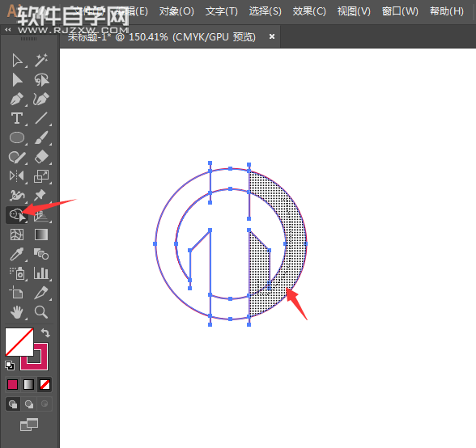Image resolution: width=476 pixels, height=448 pixels.
Task: Enable Draw Behind mode
Action: [x=29, y=404]
